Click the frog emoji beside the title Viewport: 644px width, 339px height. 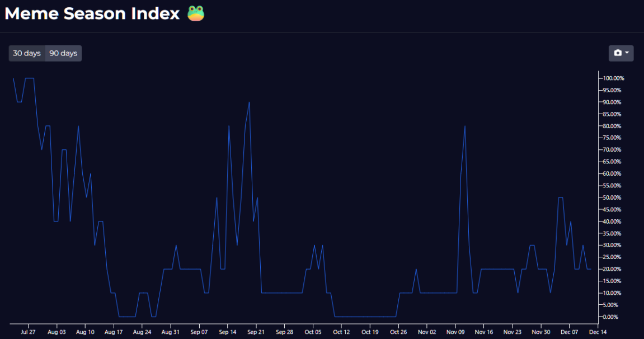click(x=196, y=13)
